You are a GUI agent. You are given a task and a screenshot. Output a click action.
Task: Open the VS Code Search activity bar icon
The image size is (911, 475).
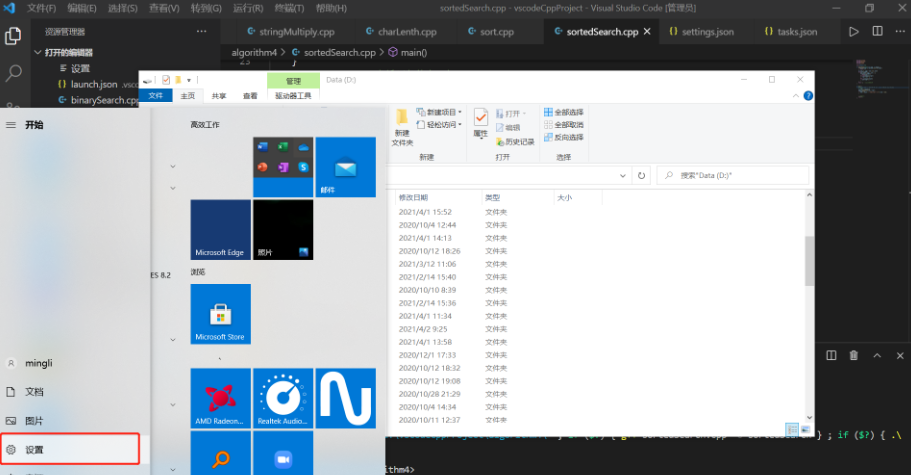13,74
